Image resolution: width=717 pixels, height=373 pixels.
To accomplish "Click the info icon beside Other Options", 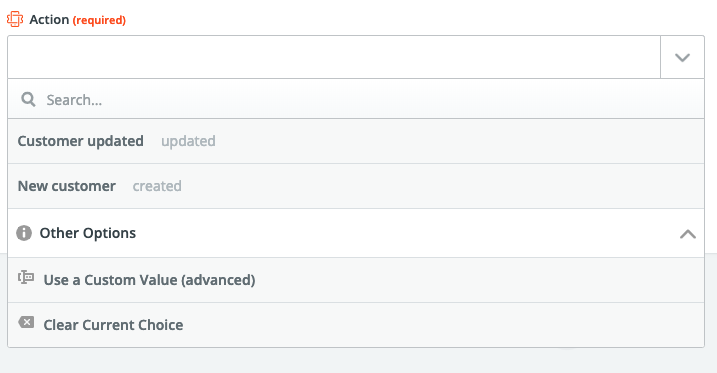I will [x=24, y=233].
